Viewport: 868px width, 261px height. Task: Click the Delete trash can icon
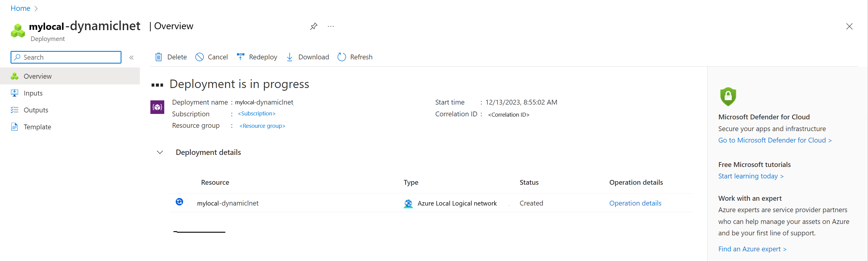[158, 57]
